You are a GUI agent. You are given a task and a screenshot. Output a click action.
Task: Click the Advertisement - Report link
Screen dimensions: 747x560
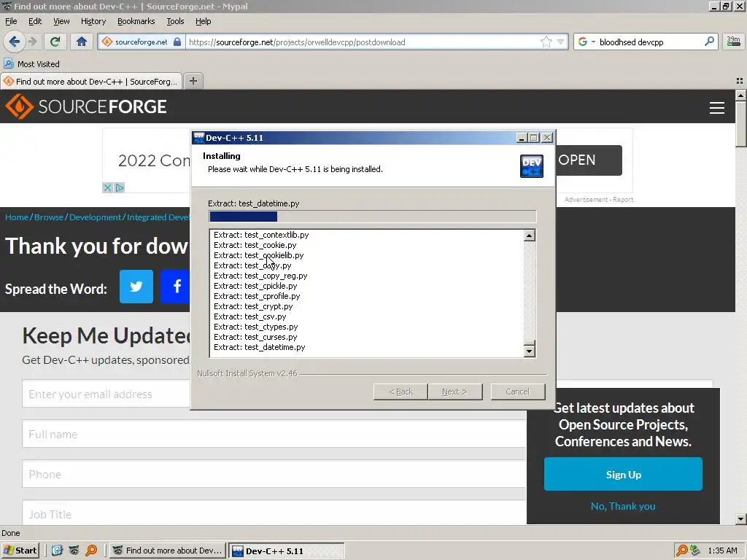[599, 200]
